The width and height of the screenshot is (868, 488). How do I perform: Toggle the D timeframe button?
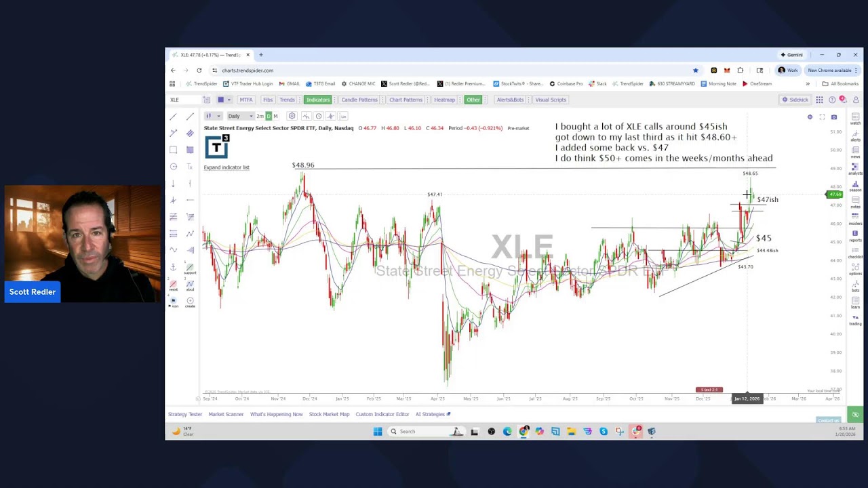click(269, 116)
